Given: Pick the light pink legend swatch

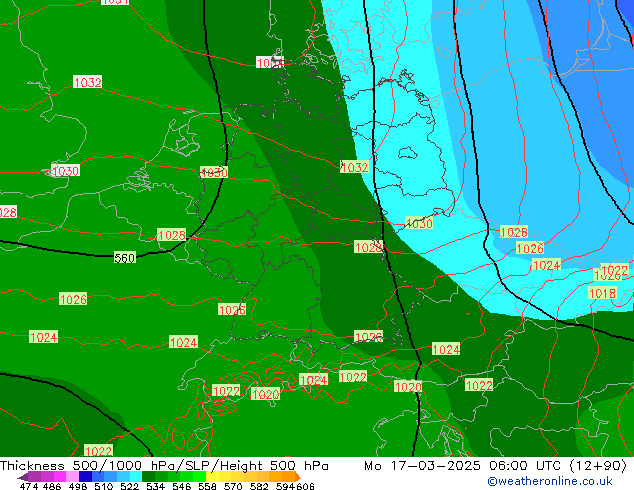Looking at the screenshot, I should pyautogui.click(x=72, y=477).
